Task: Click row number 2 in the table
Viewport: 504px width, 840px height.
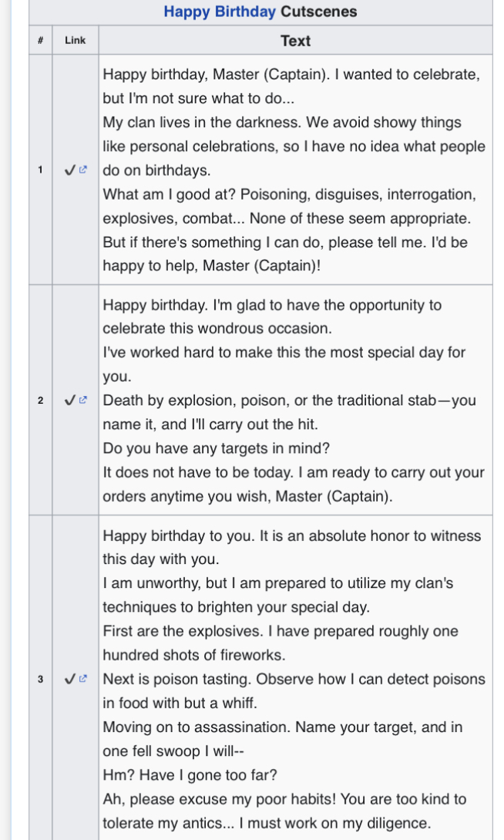Action: (40, 401)
